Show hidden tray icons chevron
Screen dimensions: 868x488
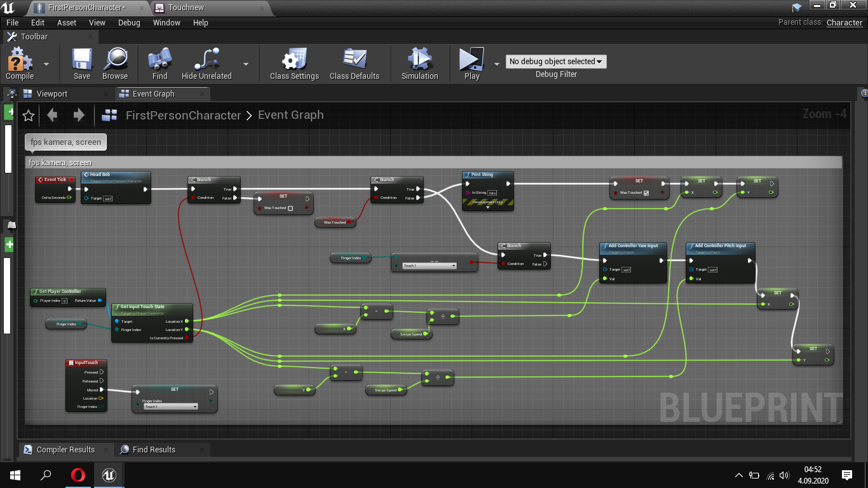click(x=739, y=475)
